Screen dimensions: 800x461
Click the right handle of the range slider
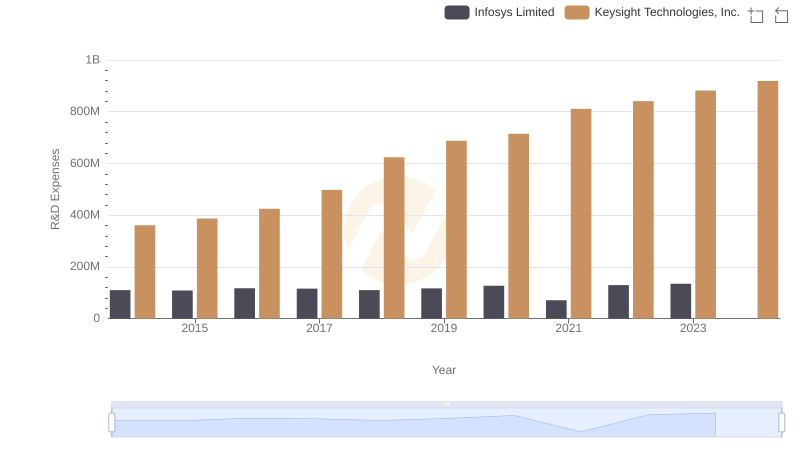(x=781, y=423)
